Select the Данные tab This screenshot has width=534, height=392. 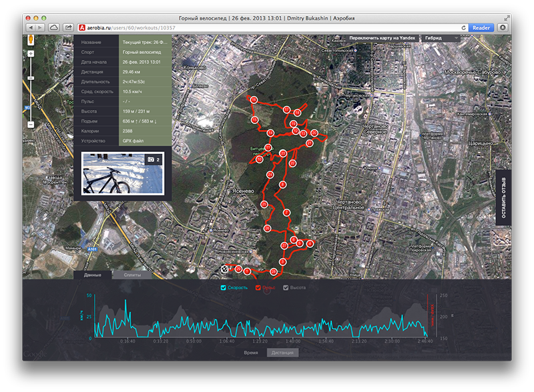point(93,275)
